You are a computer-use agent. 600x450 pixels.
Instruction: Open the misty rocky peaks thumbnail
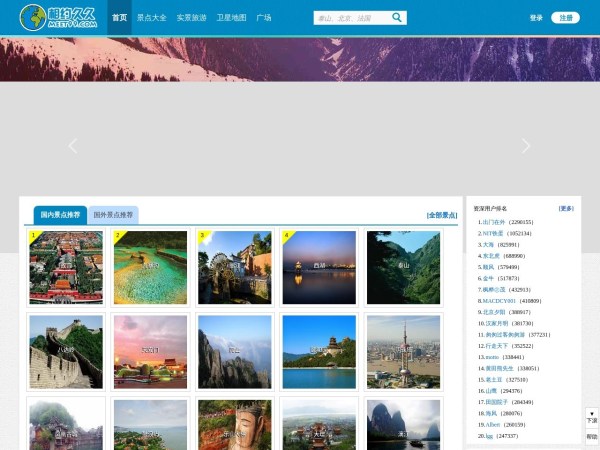[x=235, y=352]
